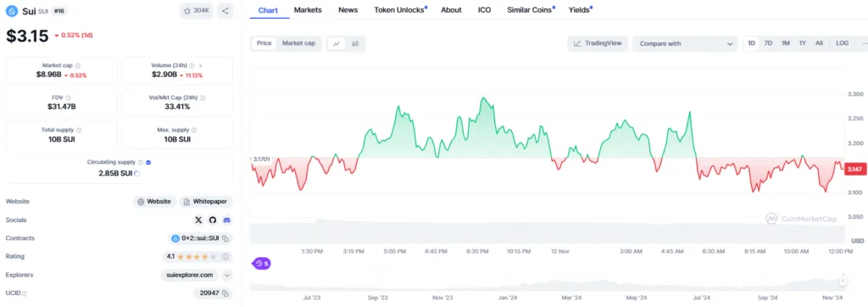Switch to candlestick chart view icon
This screenshot has height=307, width=868.
pyautogui.click(x=355, y=43)
